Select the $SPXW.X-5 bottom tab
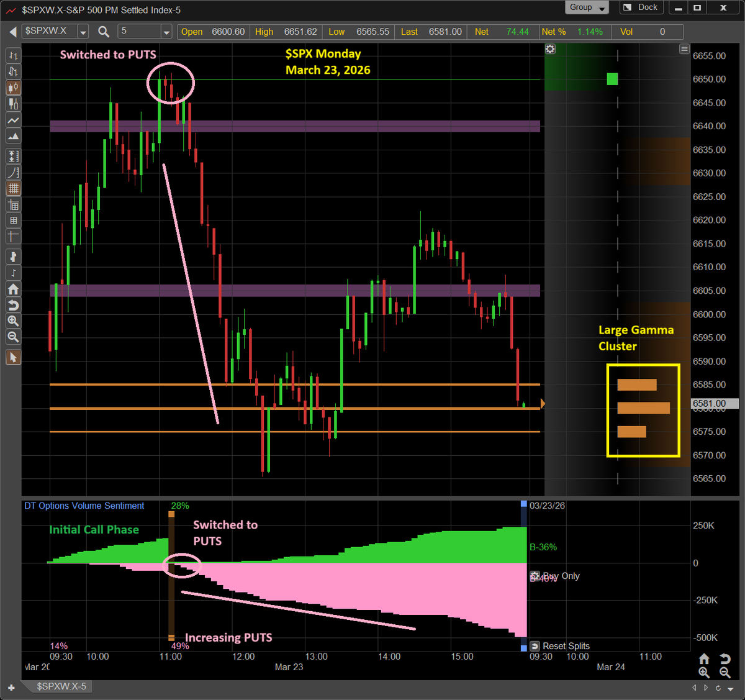This screenshot has width=745, height=700. point(61,686)
